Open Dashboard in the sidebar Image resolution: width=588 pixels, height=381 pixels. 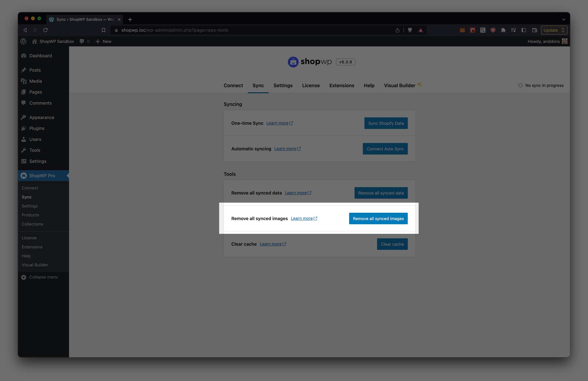coord(43,56)
